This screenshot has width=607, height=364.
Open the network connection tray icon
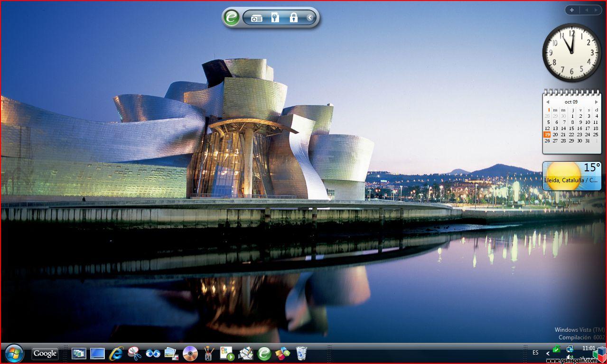tap(570, 349)
